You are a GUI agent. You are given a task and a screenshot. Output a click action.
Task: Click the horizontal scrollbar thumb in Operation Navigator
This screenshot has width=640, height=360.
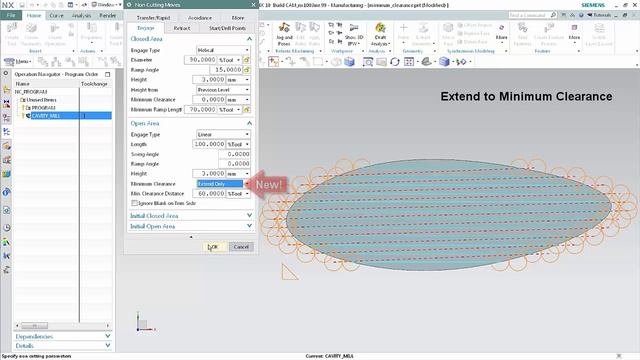pyautogui.click(x=34, y=326)
